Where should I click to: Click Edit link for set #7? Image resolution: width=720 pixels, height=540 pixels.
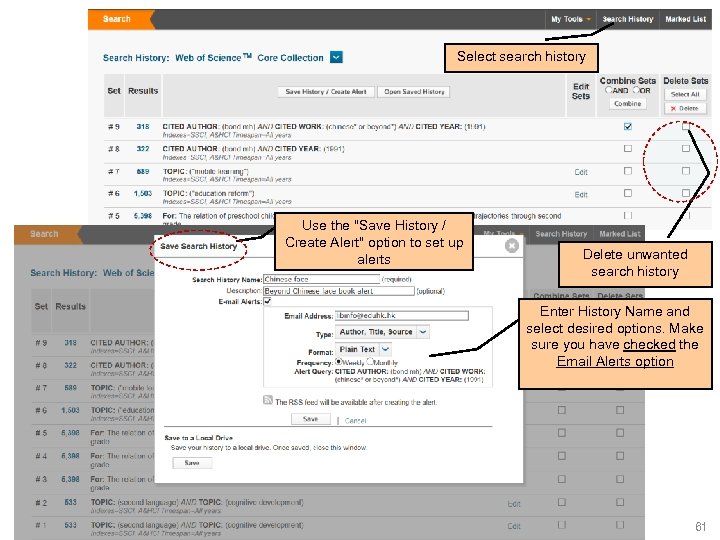(581, 172)
